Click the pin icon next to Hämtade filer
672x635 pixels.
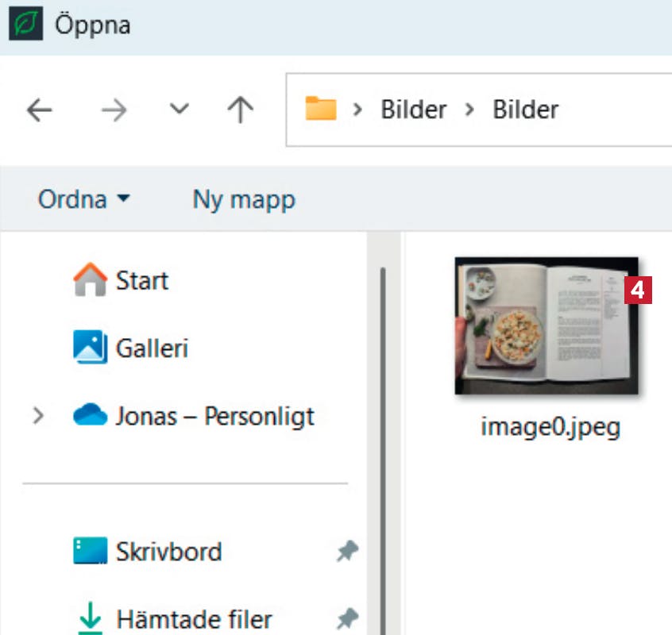[x=347, y=618]
